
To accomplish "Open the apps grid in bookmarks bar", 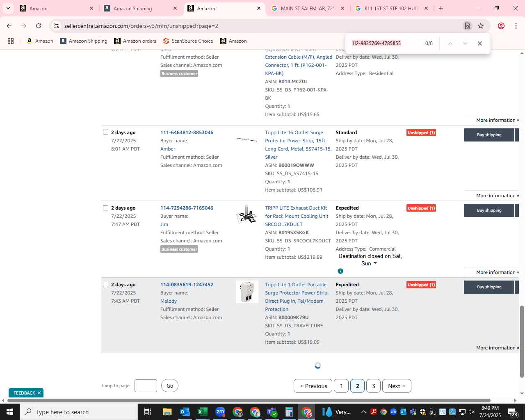I will point(11,41).
